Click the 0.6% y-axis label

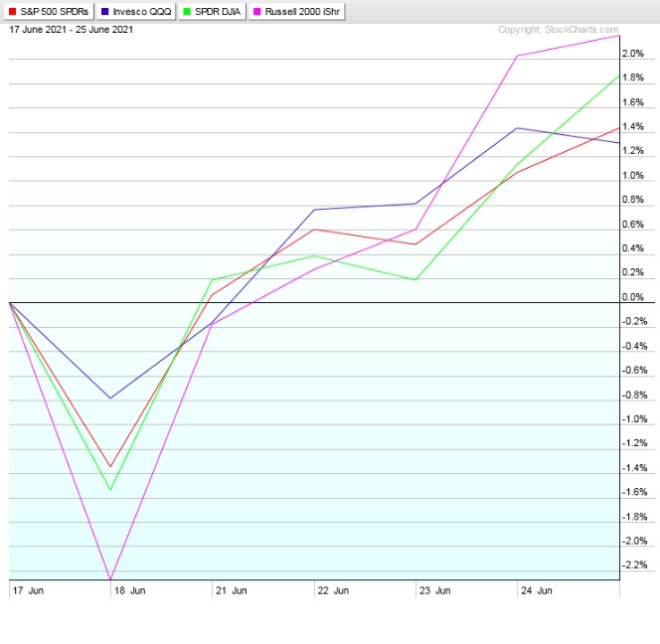[633, 224]
